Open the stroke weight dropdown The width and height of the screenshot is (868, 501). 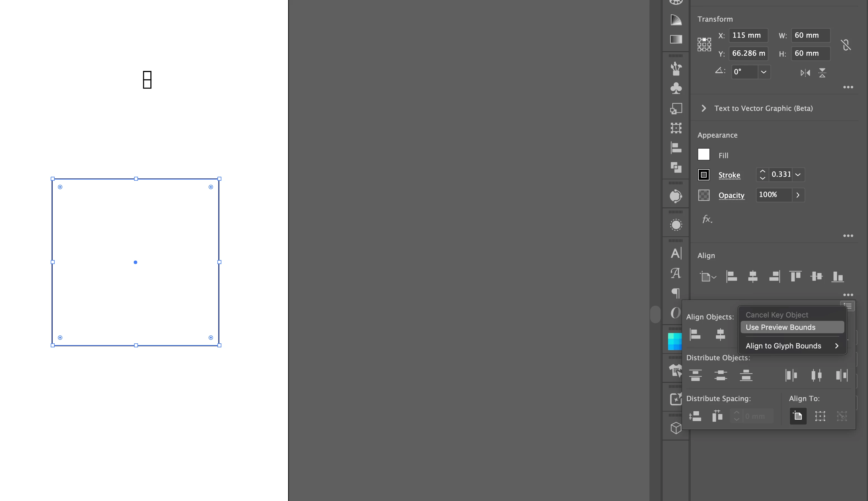pos(798,175)
